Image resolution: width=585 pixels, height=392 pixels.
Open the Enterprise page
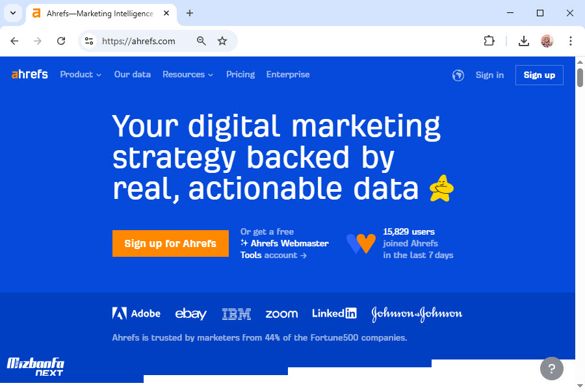coord(288,75)
